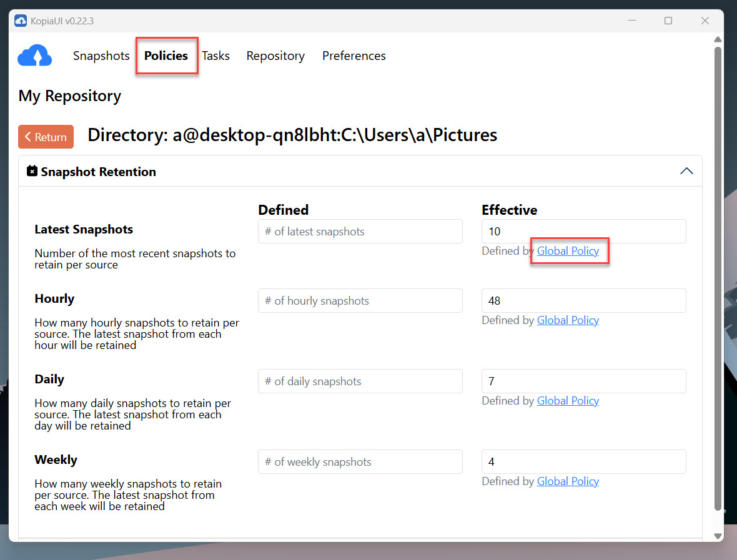Open the Snapshots tab
The width and height of the screenshot is (737, 560).
101,56
